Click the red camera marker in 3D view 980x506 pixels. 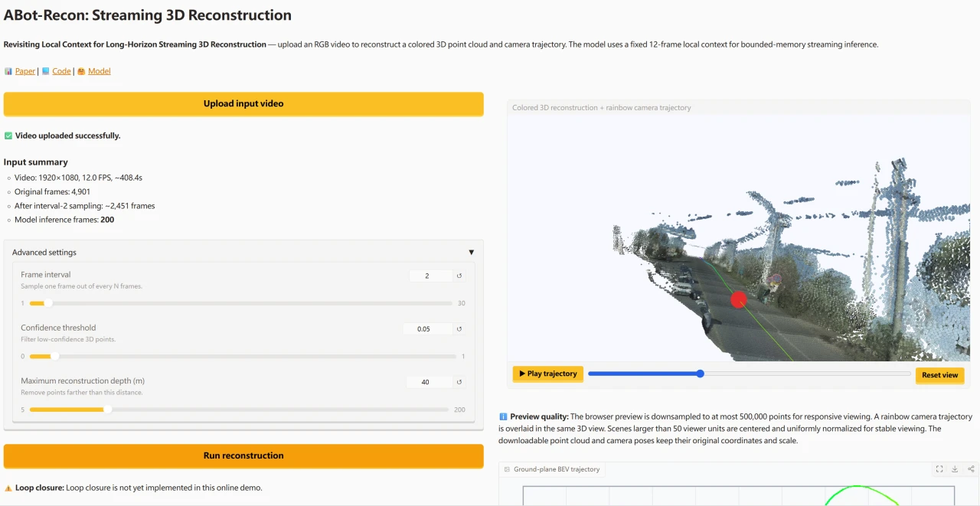pyautogui.click(x=738, y=299)
